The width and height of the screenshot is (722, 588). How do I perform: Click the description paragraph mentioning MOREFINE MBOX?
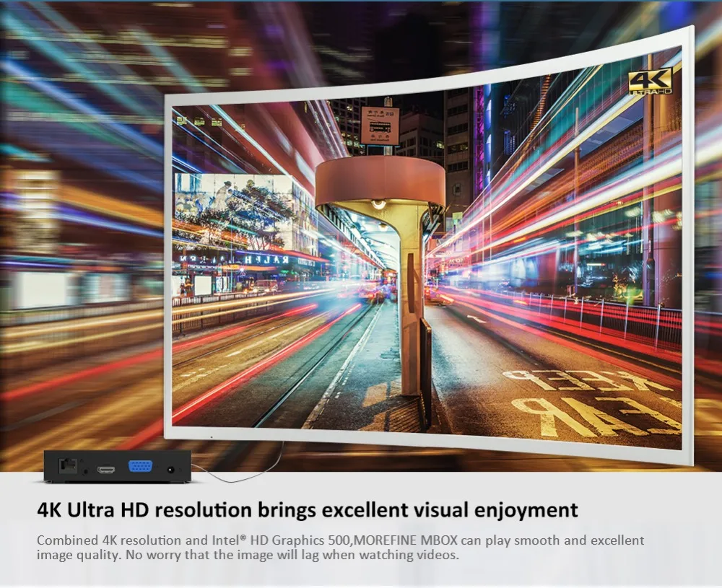340,548
